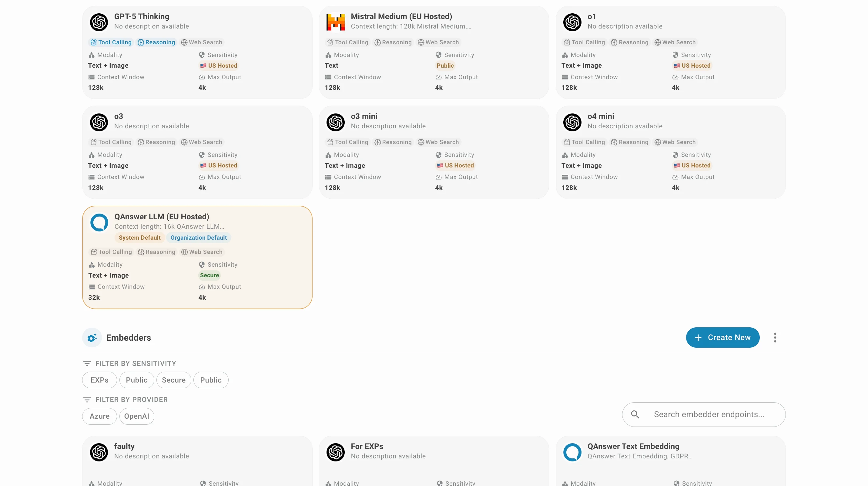Screen dimensions: 868x486
Task: Click the Tool Calling tag on QAnswer LLM card
Action: [x=112, y=252]
